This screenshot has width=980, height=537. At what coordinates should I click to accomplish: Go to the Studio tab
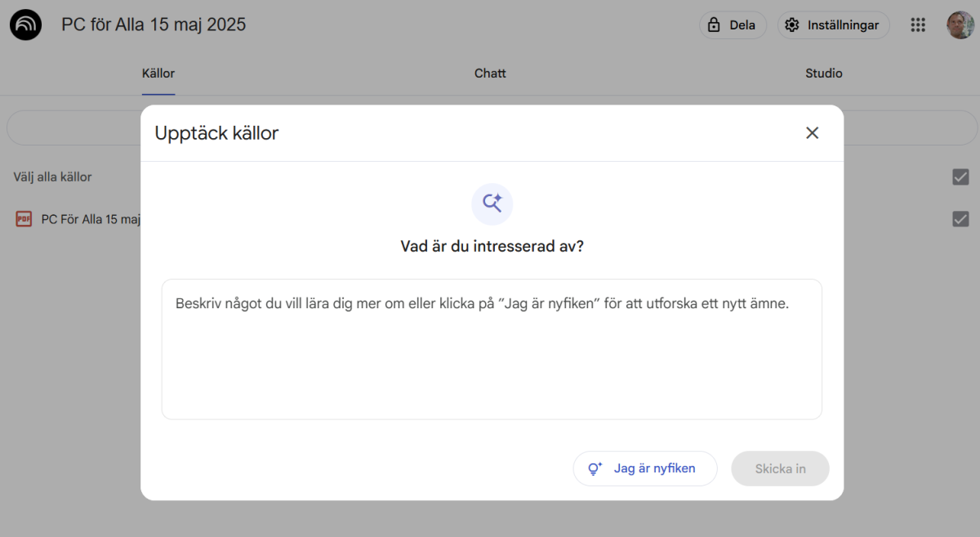[823, 74]
